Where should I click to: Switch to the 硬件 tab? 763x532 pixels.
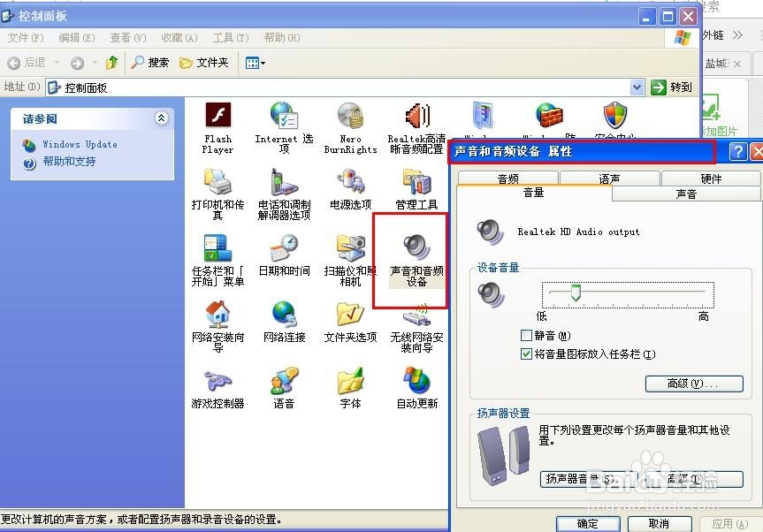click(710, 178)
